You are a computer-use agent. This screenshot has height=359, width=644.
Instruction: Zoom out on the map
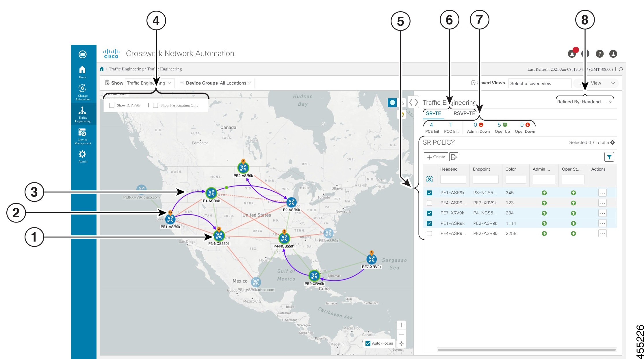[402, 334]
